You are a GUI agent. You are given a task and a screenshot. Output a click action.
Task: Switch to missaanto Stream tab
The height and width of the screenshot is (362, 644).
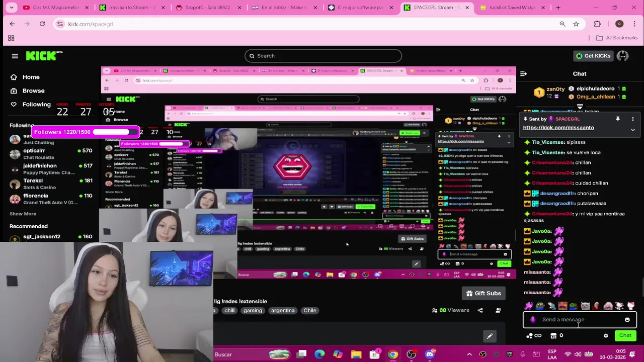pos(133,8)
